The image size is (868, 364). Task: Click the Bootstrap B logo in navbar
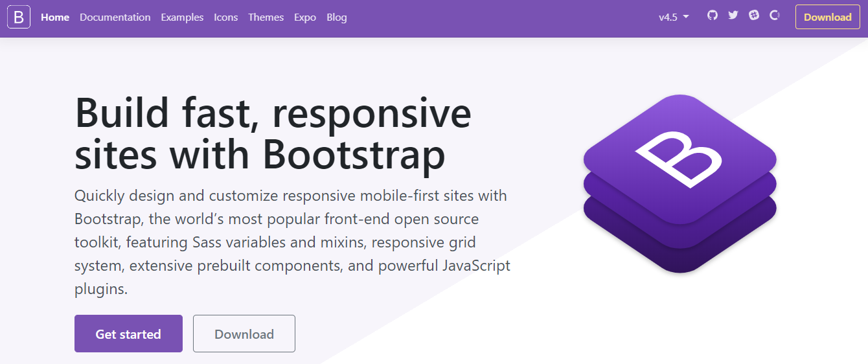pos(19,17)
